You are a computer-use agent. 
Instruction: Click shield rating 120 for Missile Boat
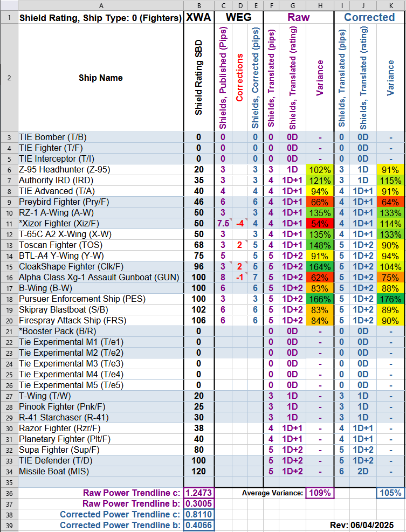199,472
